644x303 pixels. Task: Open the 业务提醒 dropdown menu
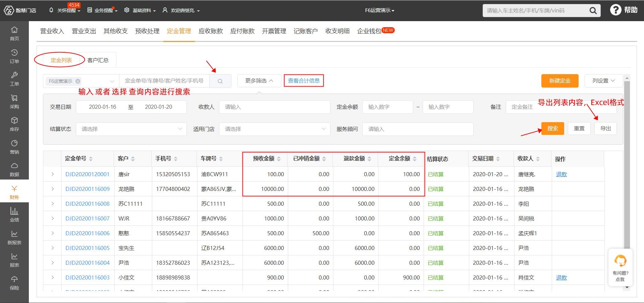[x=102, y=10]
